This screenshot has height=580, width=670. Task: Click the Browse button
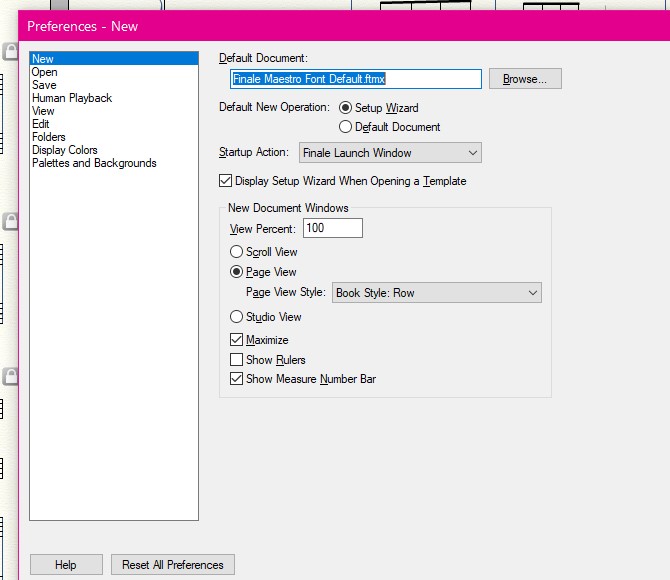(525, 79)
